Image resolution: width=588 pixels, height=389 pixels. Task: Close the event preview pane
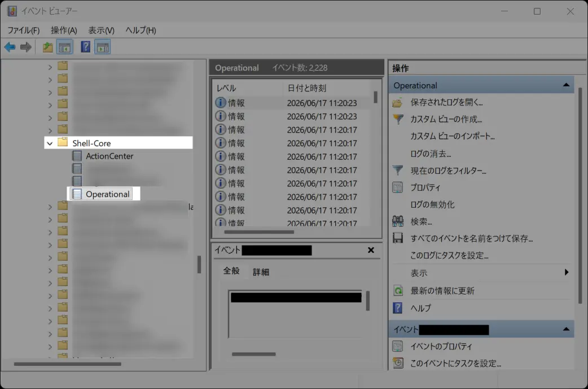coord(371,250)
